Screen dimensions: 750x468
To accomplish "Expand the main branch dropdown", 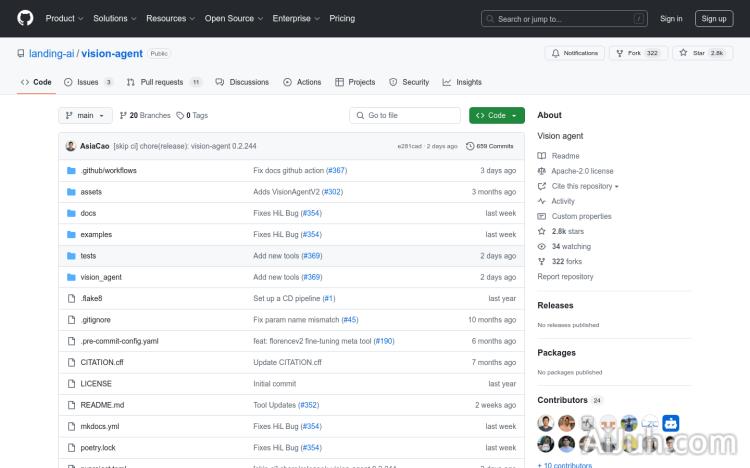I will (x=86, y=115).
